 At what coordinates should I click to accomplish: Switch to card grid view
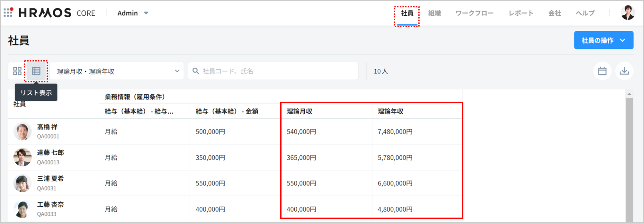(x=17, y=71)
